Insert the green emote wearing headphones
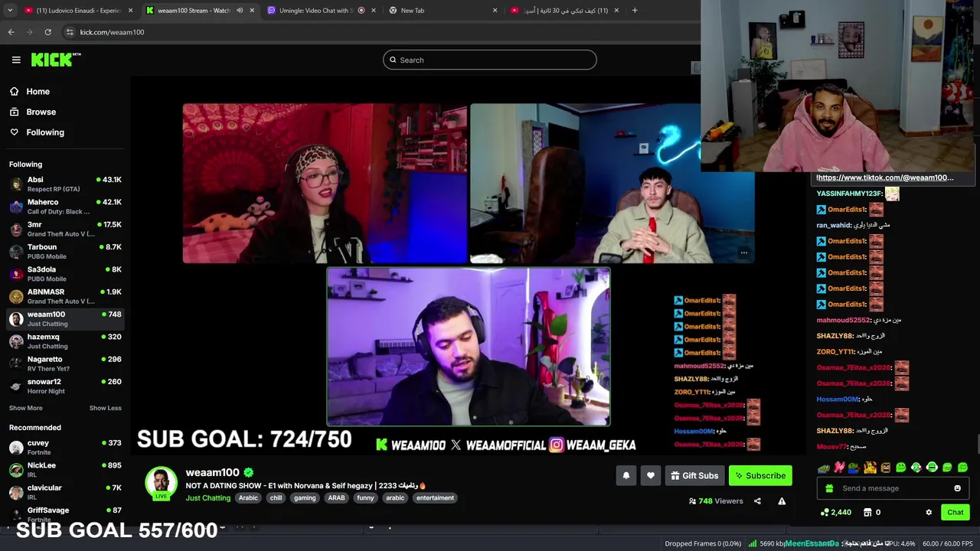 tap(932, 468)
